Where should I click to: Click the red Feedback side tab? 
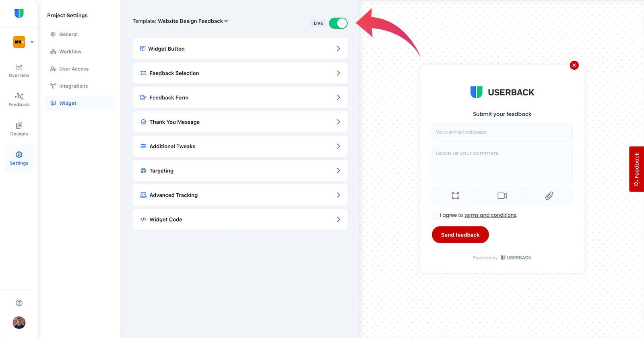point(636,169)
